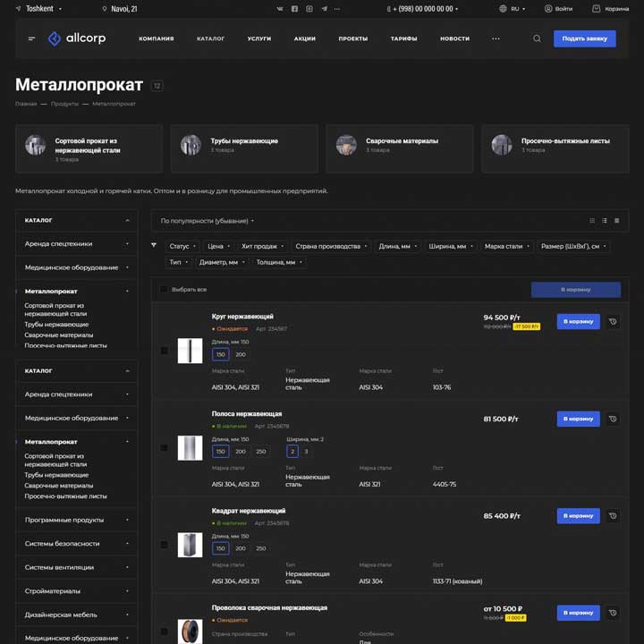Open the Корзина cart icon in header
644x644 pixels.
597,8
